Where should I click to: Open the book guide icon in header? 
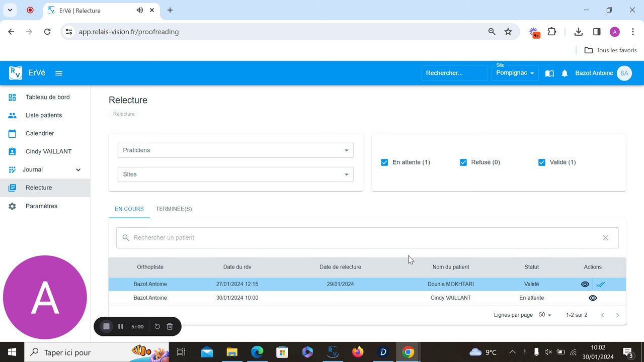[549, 73]
